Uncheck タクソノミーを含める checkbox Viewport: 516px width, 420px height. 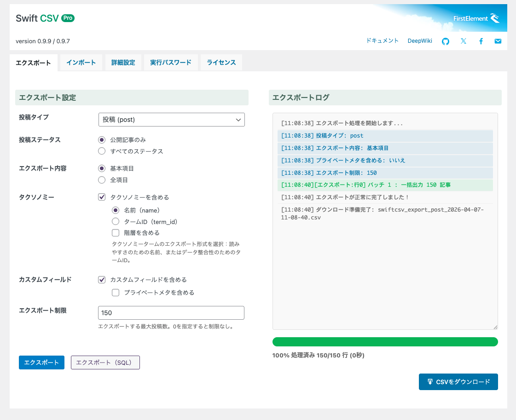tap(102, 197)
